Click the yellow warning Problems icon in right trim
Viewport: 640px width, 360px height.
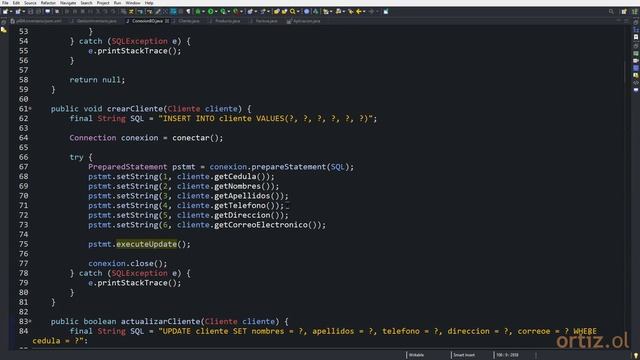click(636, 75)
